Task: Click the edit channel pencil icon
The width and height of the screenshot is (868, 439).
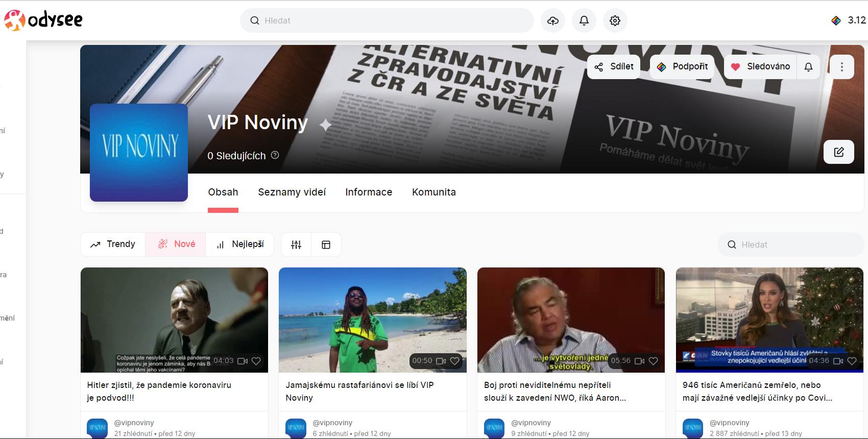Action: [x=839, y=152]
